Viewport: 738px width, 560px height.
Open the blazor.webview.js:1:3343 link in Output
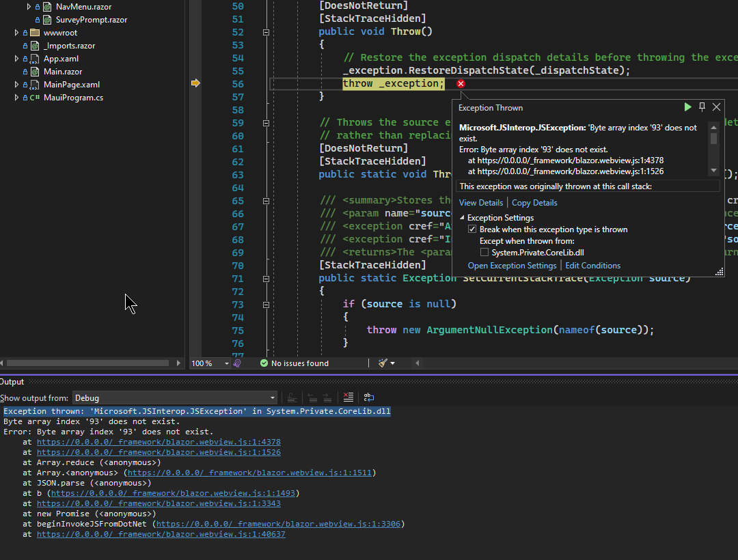(159, 503)
